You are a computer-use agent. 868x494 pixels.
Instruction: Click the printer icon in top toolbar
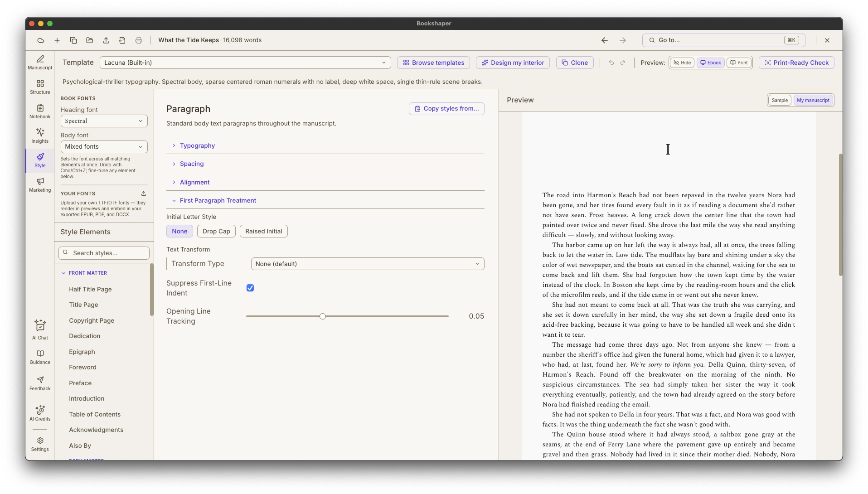(139, 40)
